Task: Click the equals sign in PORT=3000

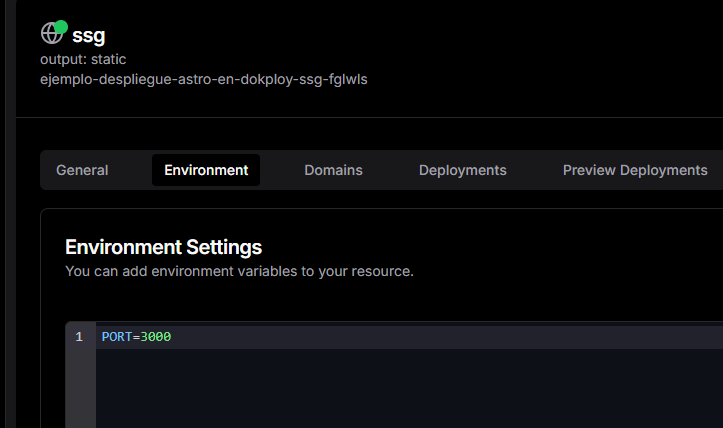Action: coord(136,337)
